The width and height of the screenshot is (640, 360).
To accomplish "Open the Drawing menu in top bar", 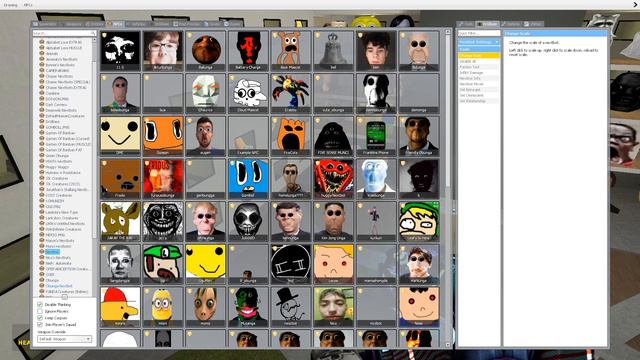I will tap(11, 5).
